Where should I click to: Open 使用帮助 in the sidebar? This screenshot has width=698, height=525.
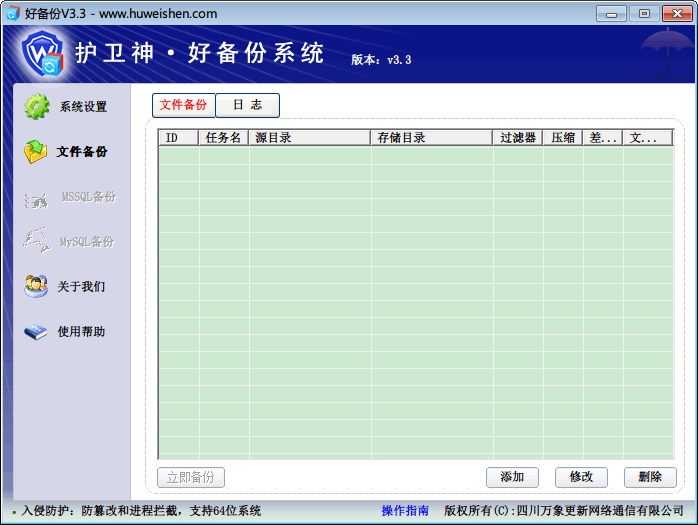click(x=81, y=332)
